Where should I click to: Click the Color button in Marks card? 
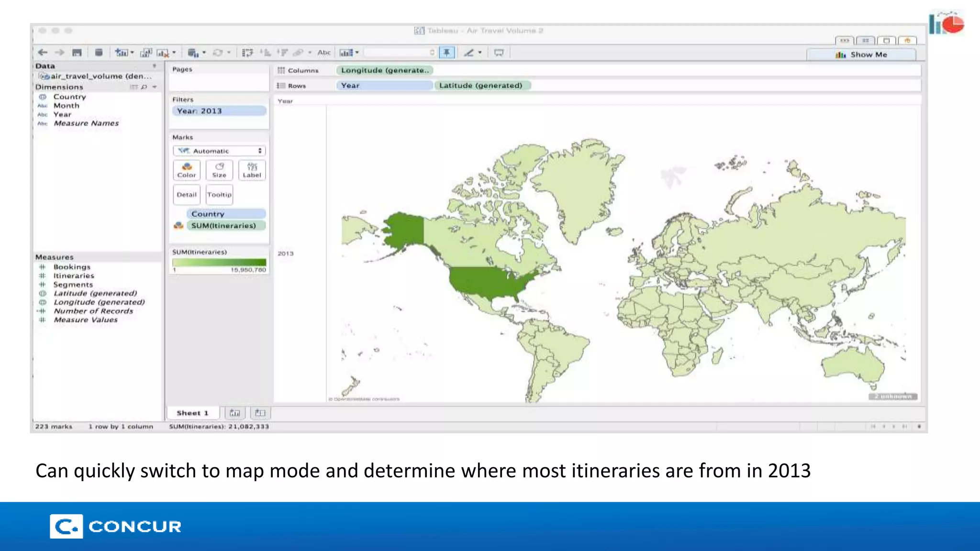[187, 170]
